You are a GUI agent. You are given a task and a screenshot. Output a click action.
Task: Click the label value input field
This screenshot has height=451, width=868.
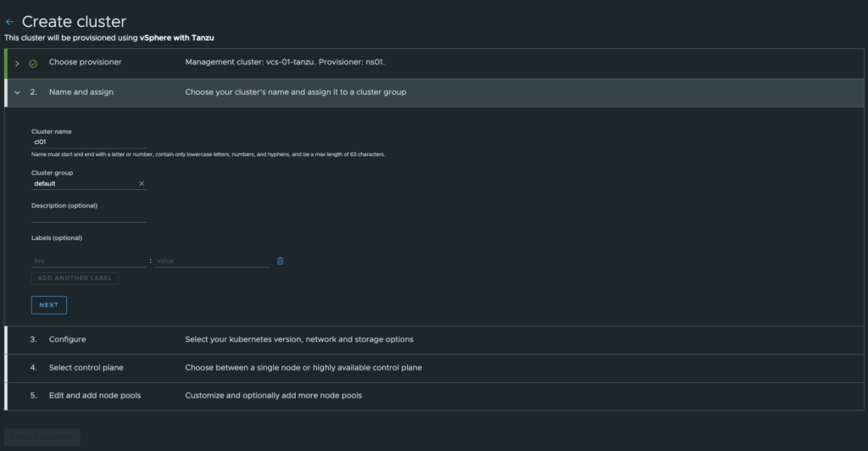coord(212,260)
